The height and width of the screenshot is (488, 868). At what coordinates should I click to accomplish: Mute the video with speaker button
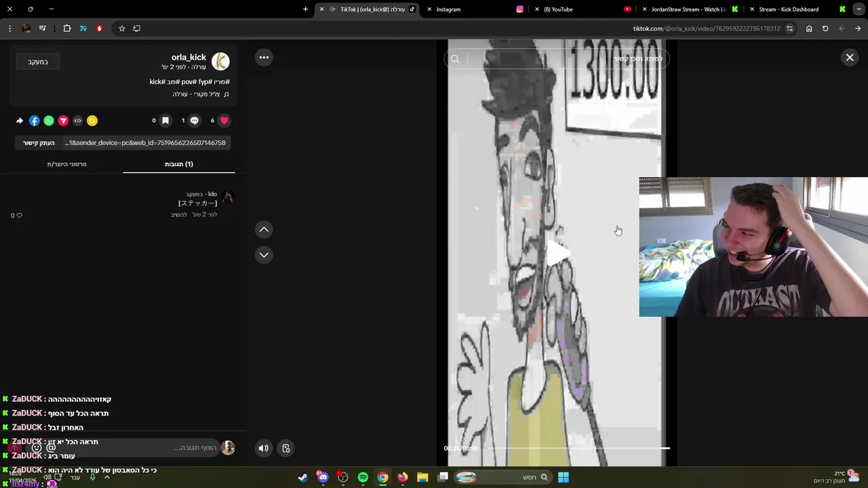click(x=264, y=448)
